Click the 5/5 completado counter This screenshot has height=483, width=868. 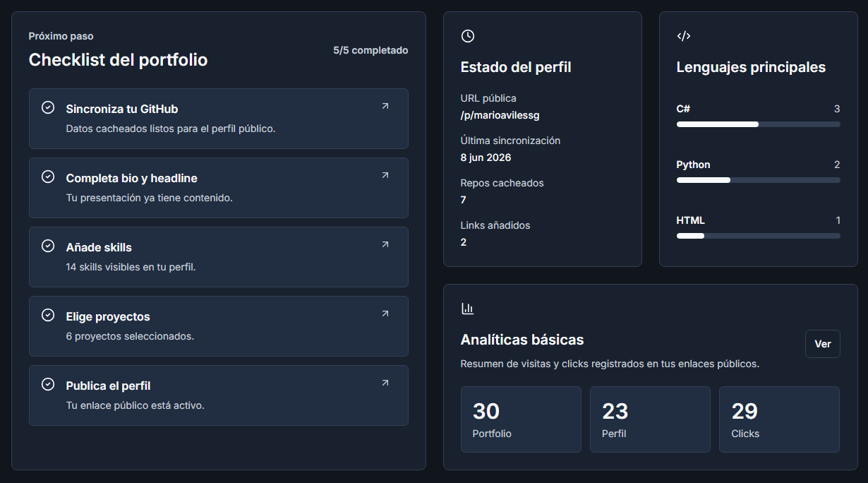370,50
